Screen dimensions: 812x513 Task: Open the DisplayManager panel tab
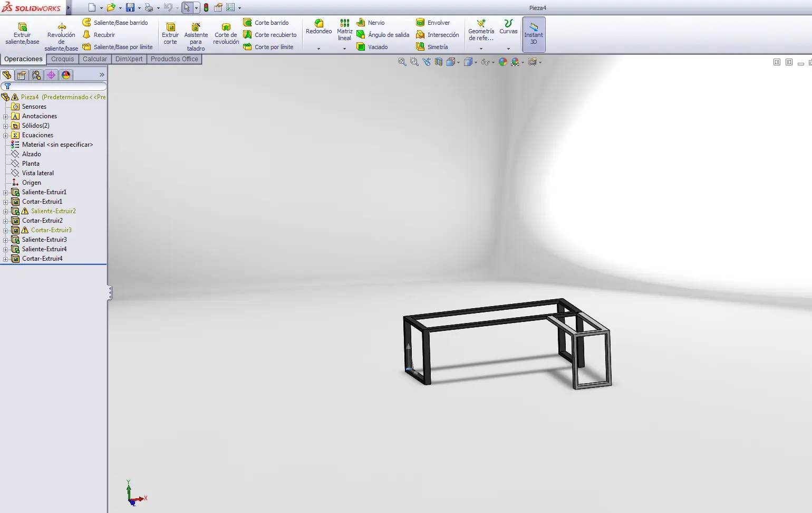[66, 75]
